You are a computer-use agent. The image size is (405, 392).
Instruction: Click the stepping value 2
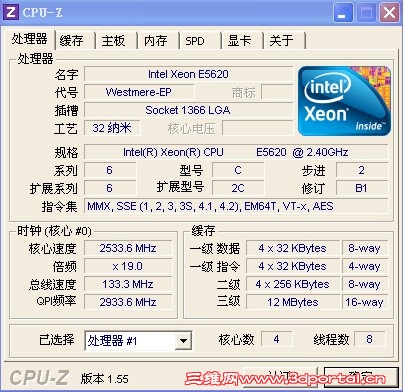coord(362,170)
